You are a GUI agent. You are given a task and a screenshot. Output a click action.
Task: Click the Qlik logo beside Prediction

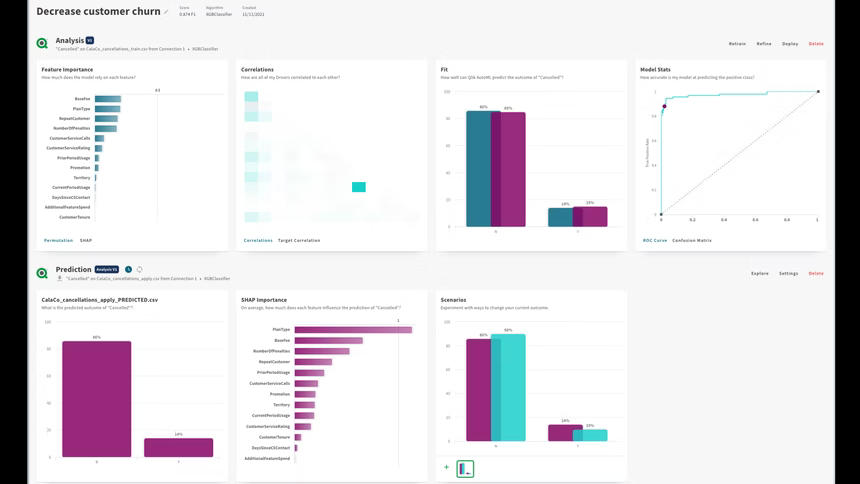tap(42, 273)
